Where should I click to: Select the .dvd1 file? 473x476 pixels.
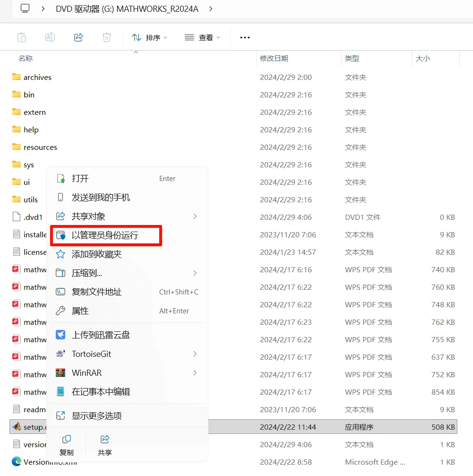click(x=27, y=217)
